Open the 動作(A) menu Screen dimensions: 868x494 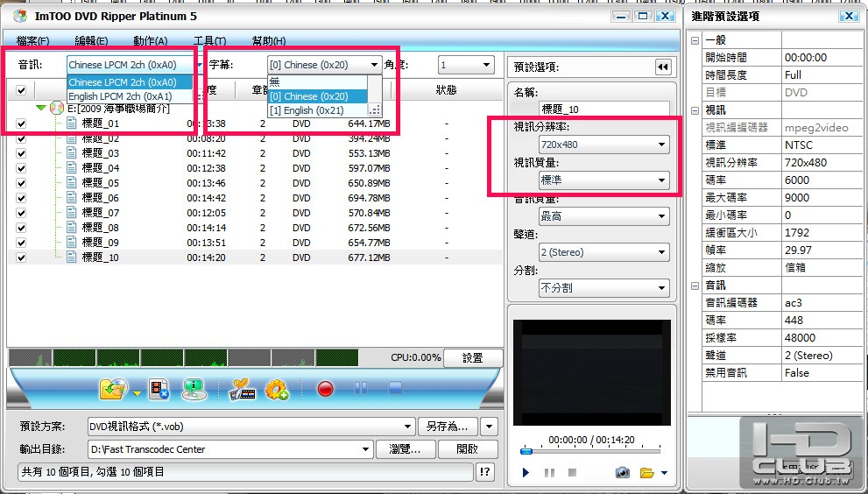[150, 40]
